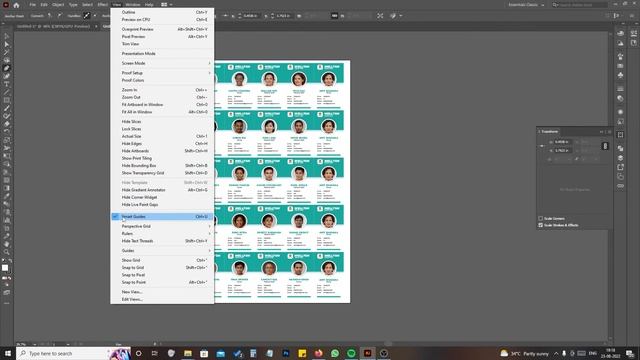Toggle Hide Artboards
Image resolution: width=640 pixels, height=360 pixels.
coord(162,151)
